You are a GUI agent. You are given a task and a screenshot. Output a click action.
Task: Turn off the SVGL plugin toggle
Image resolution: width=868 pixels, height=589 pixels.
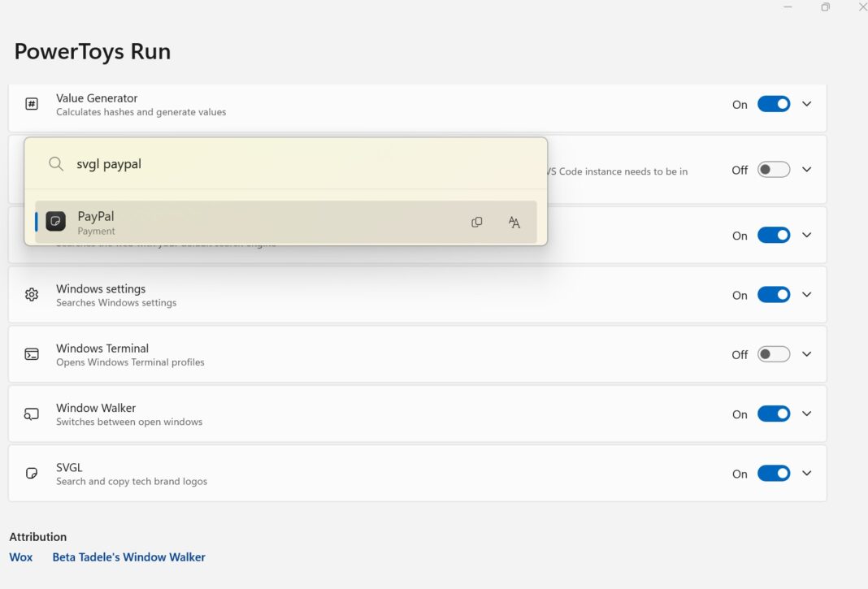pyautogui.click(x=773, y=474)
